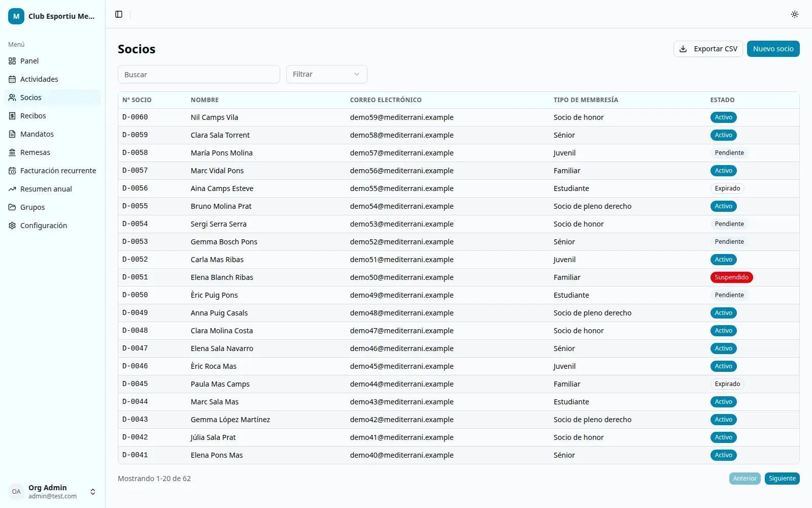This screenshot has width=812, height=508.
Task: Go to Siguiente page
Action: (x=782, y=479)
